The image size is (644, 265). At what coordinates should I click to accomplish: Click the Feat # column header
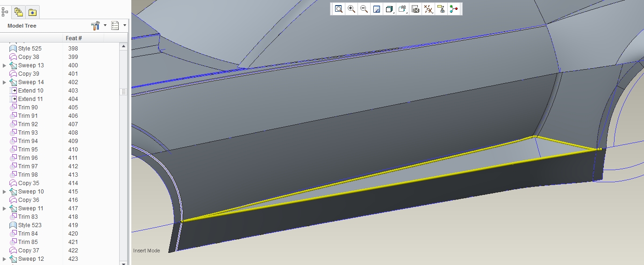74,38
